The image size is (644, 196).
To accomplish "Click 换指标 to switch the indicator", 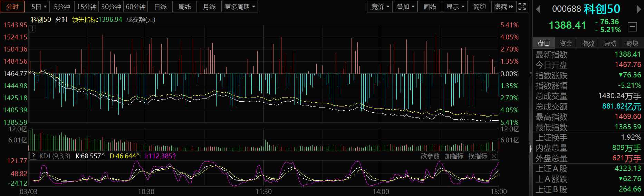I will click(x=478, y=156).
